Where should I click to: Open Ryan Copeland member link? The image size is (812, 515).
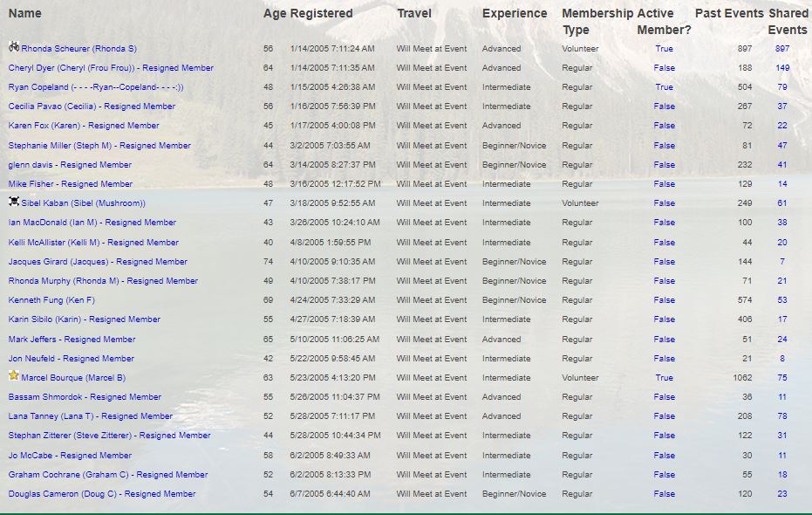pos(96,87)
